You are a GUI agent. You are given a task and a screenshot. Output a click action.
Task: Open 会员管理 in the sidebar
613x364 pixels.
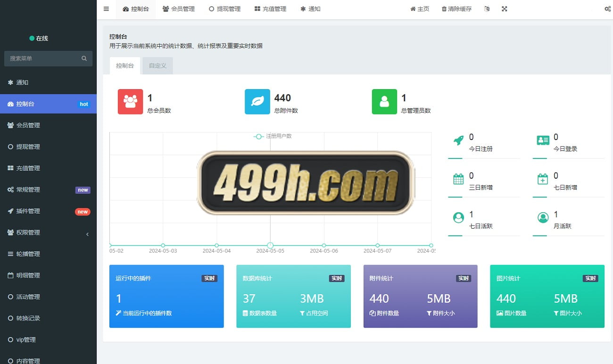coord(48,125)
